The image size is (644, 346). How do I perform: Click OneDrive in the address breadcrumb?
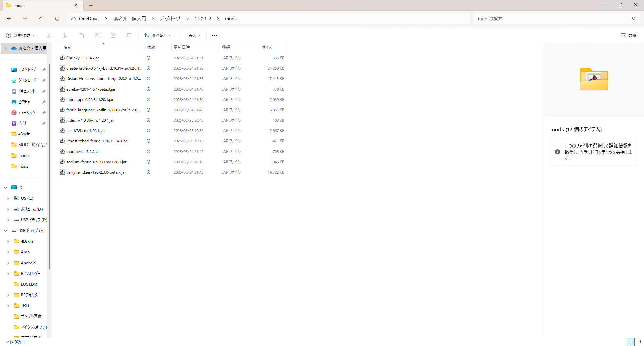(89, 19)
